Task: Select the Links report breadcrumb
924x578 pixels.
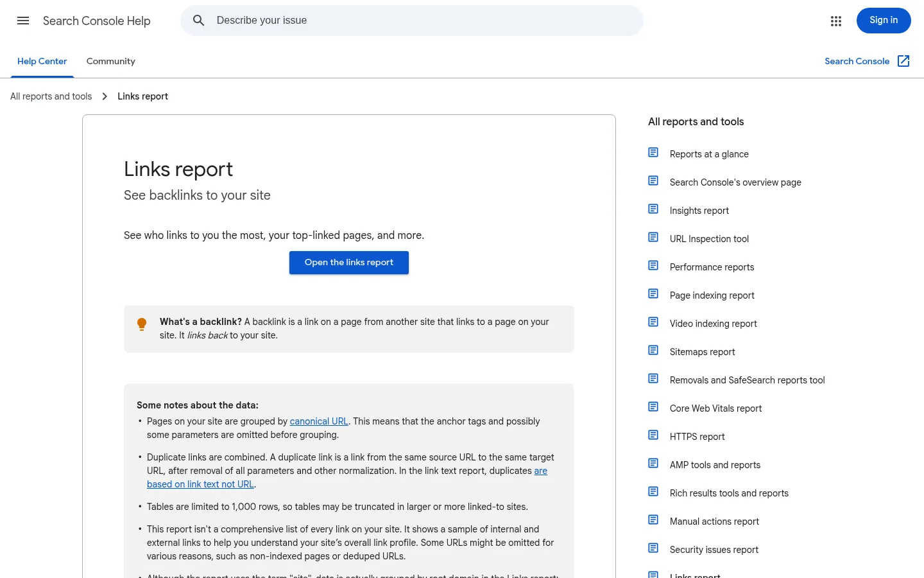Action: coord(142,96)
